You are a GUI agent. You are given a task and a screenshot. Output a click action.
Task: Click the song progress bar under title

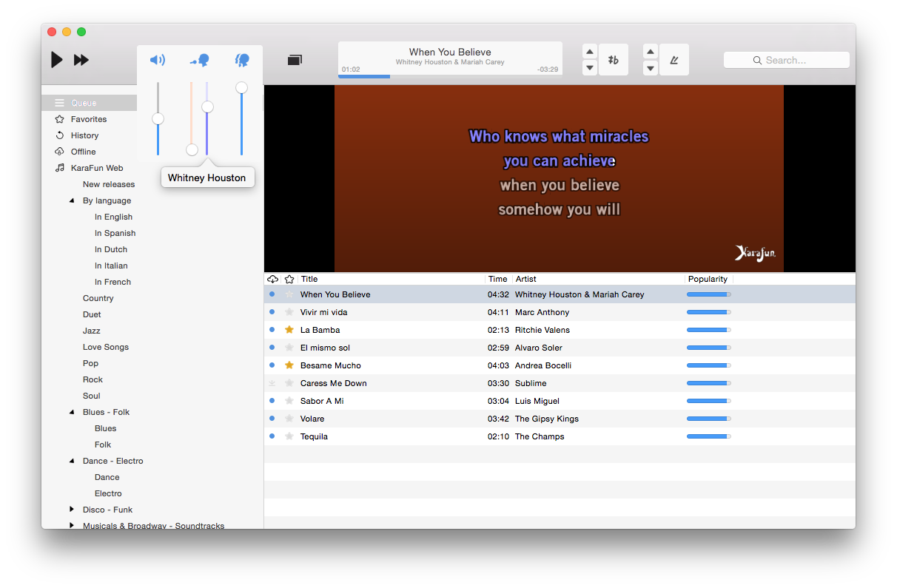coord(450,76)
